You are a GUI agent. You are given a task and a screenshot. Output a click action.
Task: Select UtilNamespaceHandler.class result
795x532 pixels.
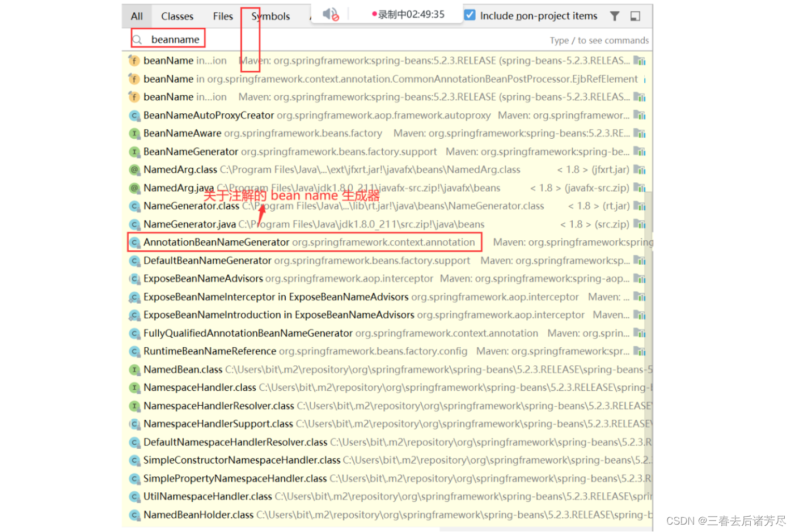click(388, 496)
